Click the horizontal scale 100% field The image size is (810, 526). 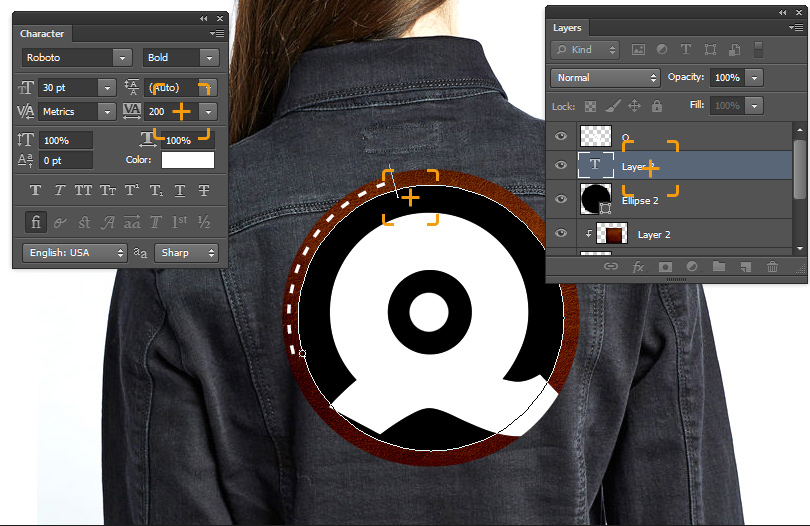188,141
